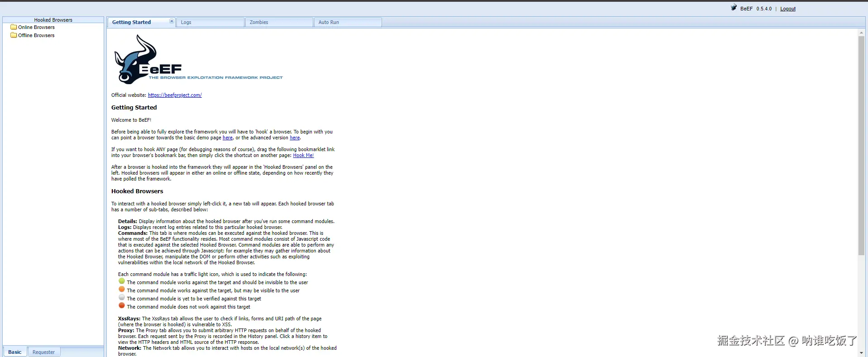This screenshot has width=868, height=357.
Task: Select Offline Browsers tree label
Action: tap(36, 35)
